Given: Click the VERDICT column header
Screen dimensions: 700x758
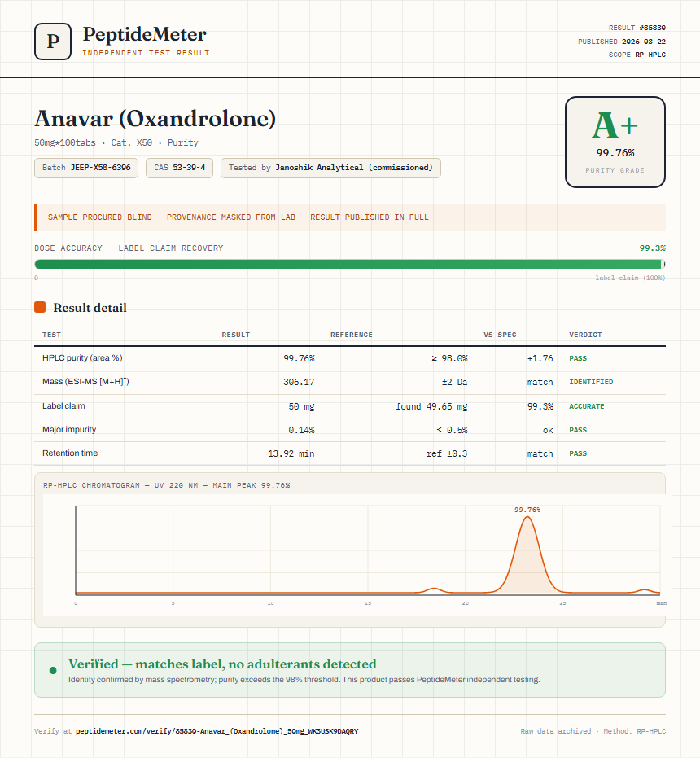Looking at the screenshot, I should tap(585, 335).
